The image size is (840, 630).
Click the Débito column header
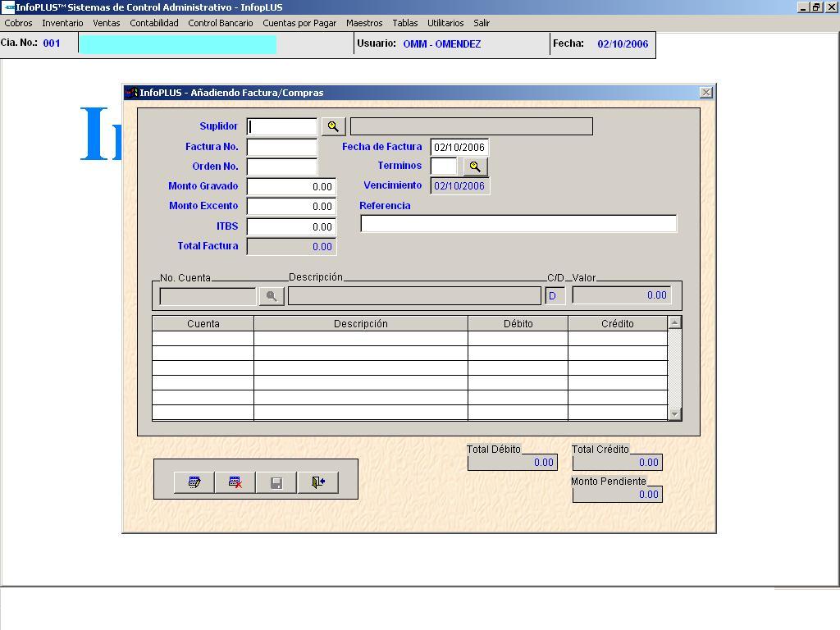coord(518,323)
